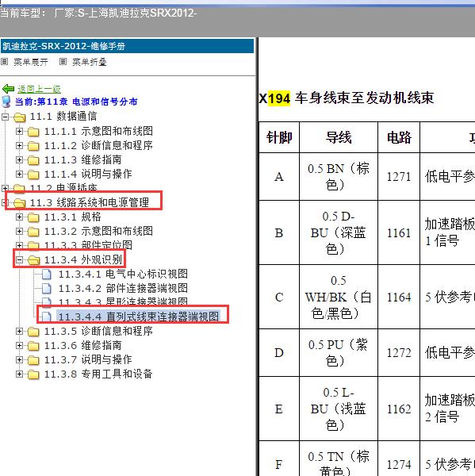Expand 11.1.2 诊断信息和程序 node

point(19,146)
